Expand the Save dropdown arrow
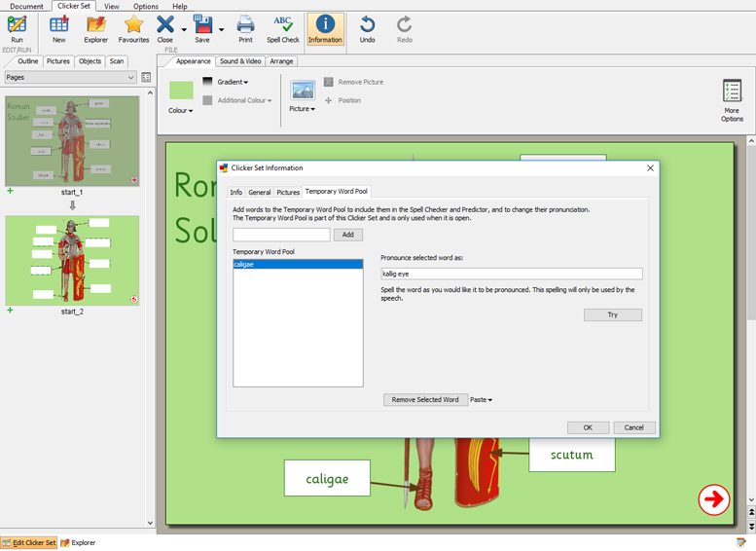756x551 pixels. click(221, 29)
